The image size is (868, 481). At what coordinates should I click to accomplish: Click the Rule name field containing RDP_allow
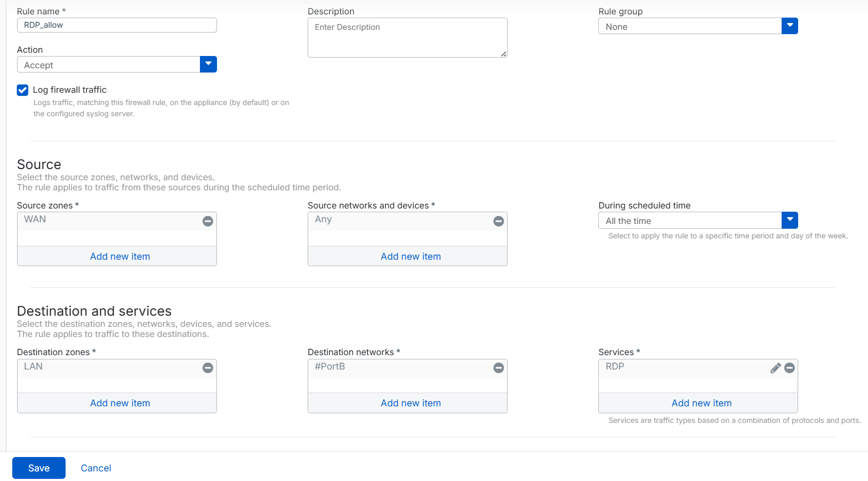click(x=116, y=25)
